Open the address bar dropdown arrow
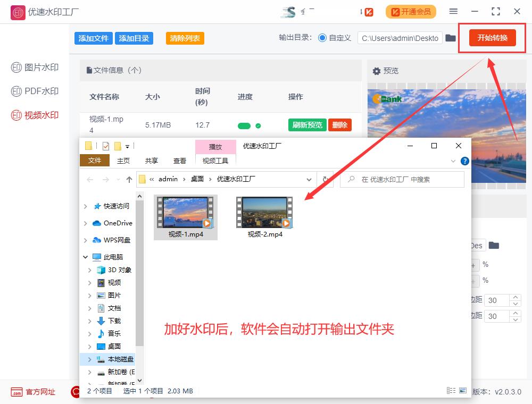 [x=309, y=179]
